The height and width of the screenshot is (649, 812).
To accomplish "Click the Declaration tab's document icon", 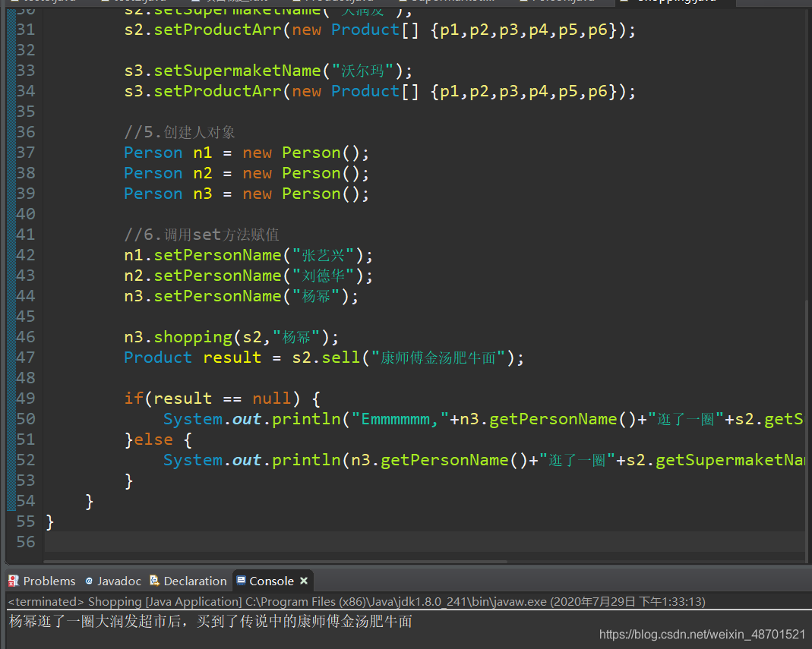I will pos(154,581).
